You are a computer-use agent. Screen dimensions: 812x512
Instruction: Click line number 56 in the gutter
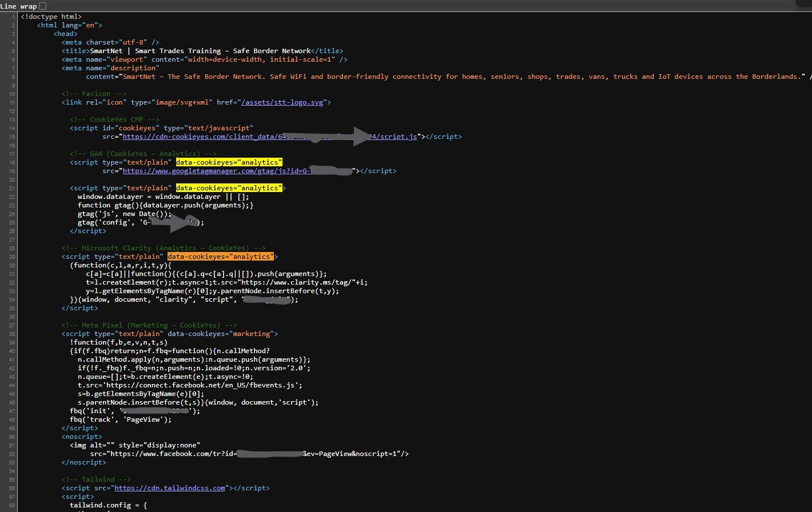(12, 488)
